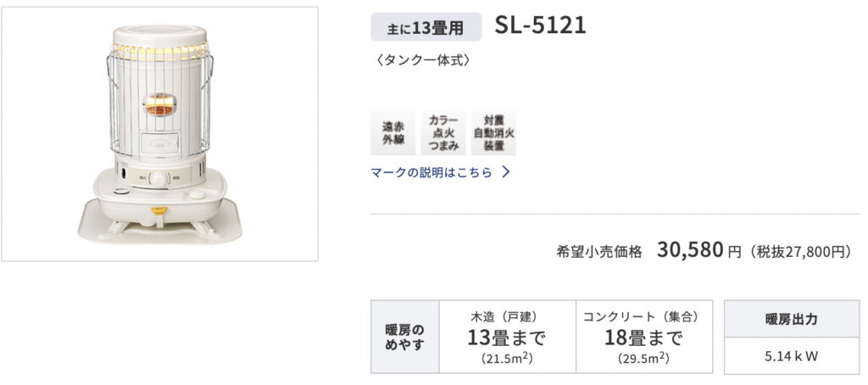Click the SL-5121 heater product image
This screenshot has width=868, height=385.
[160, 134]
